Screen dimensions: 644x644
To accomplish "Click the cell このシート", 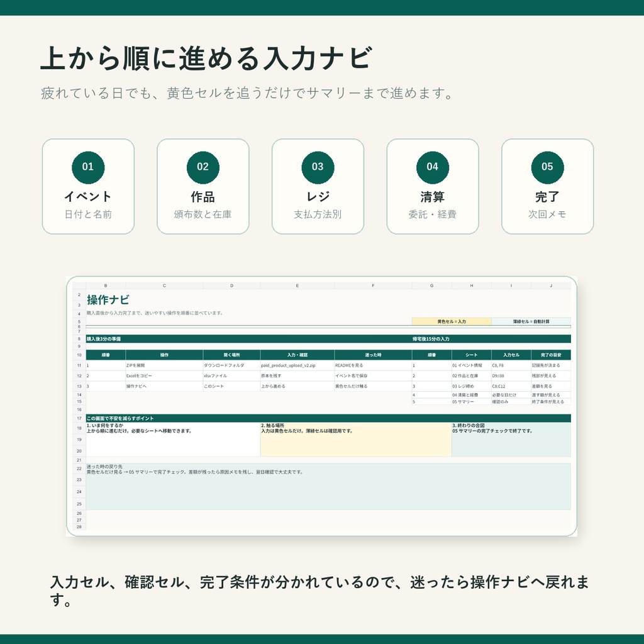I will 231,386.
